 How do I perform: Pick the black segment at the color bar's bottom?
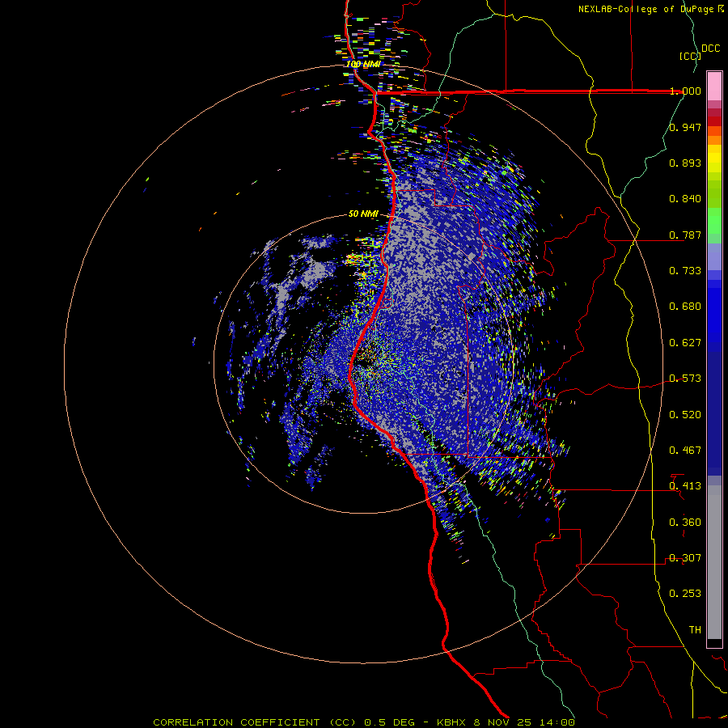(x=714, y=642)
